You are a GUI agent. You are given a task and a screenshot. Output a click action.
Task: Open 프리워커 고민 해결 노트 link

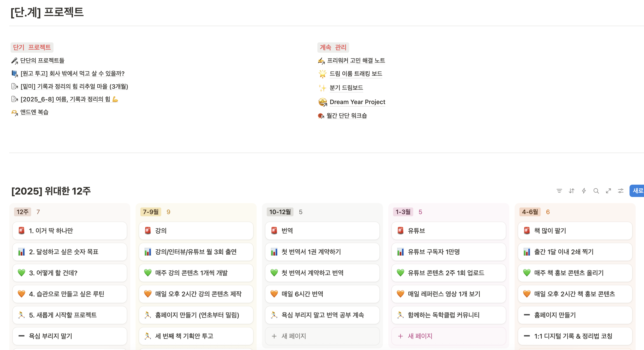tap(356, 61)
